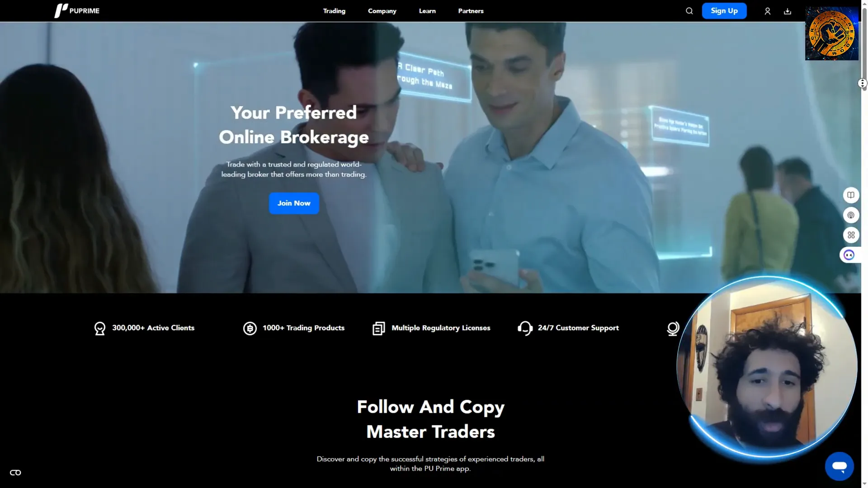The width and height of the screenshot is (868, 488).
Task: Click the cookie settings icon bottom-left
Action: click(x=15, y=473)
